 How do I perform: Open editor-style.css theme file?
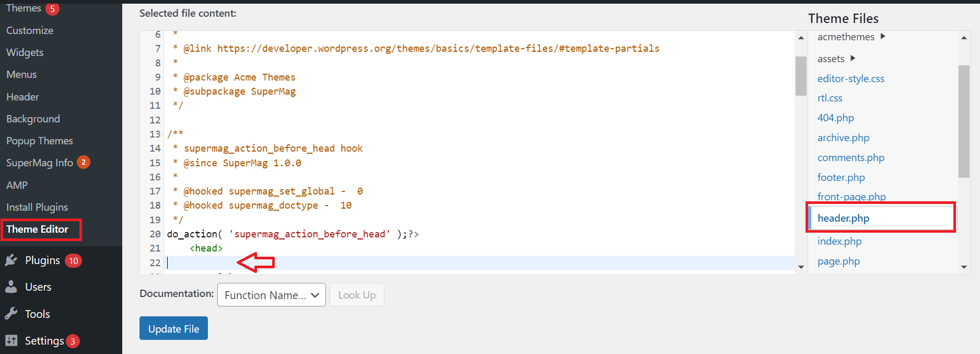tap(850, 78)
